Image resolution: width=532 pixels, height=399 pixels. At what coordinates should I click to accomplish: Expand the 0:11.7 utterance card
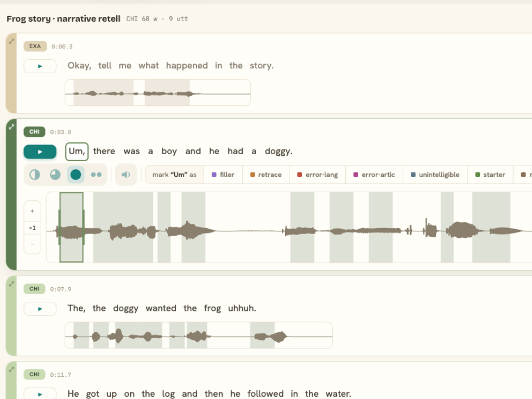pyautogui.click(x=11, y=369)
